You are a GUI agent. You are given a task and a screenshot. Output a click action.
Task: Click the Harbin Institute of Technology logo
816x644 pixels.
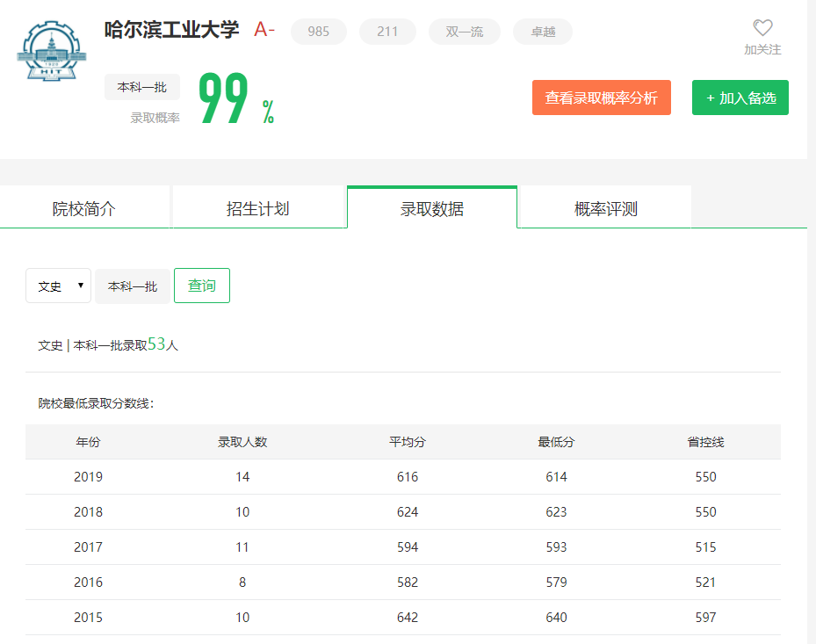pyautogui.click(x=51, y=51)
